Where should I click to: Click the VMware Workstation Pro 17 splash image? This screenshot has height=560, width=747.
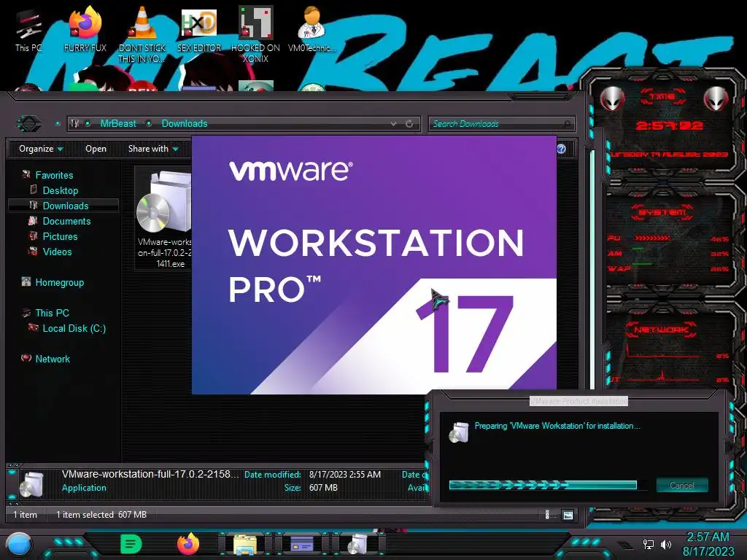coord(374,265)
